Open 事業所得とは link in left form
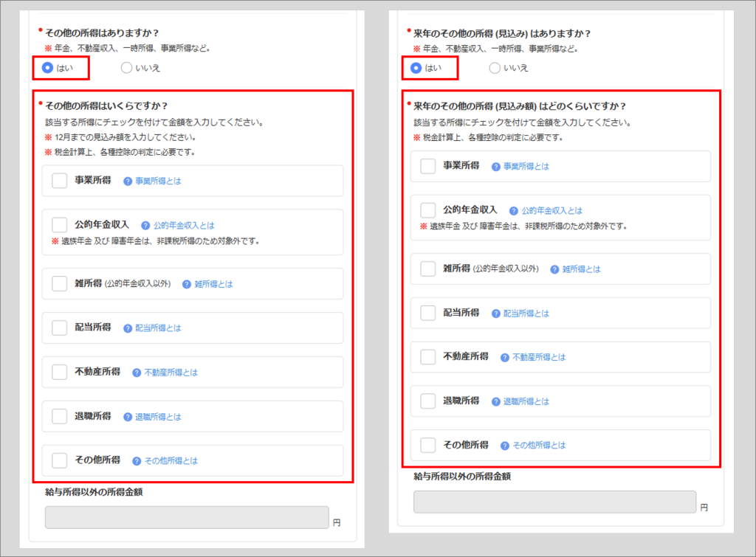This screenshot has width=756, height=557. [158, 181]
